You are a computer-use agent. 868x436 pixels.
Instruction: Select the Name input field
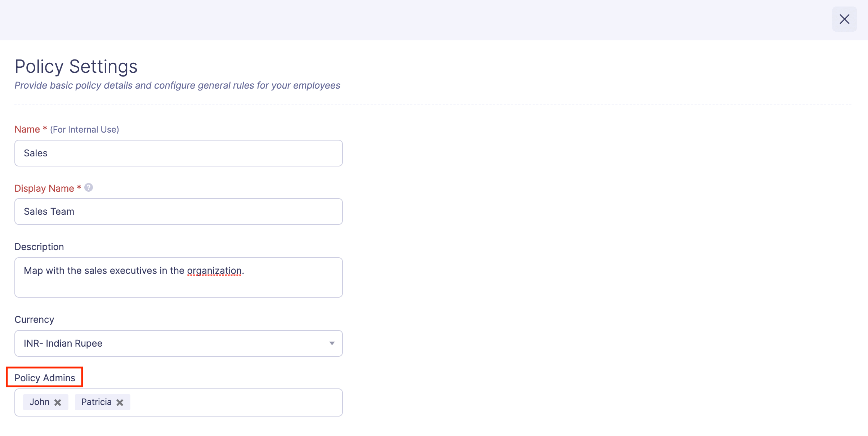(x=178, y=153)
